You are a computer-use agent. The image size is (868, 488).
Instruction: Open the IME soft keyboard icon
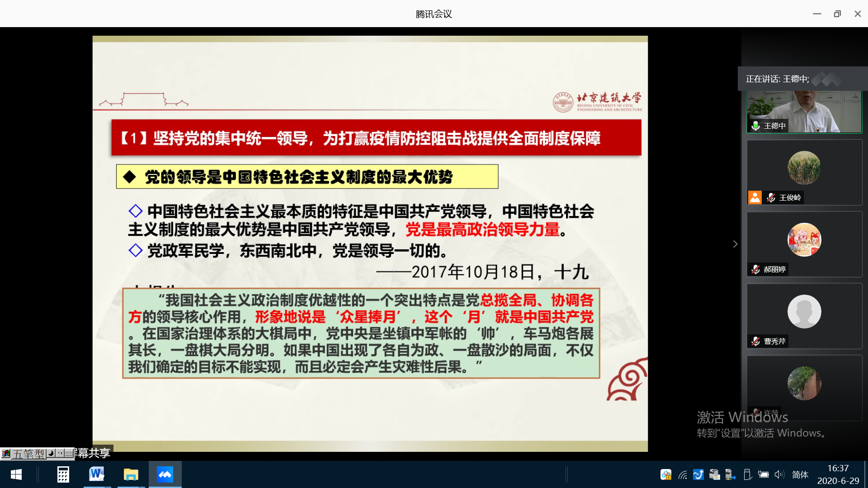click(69, 453)
